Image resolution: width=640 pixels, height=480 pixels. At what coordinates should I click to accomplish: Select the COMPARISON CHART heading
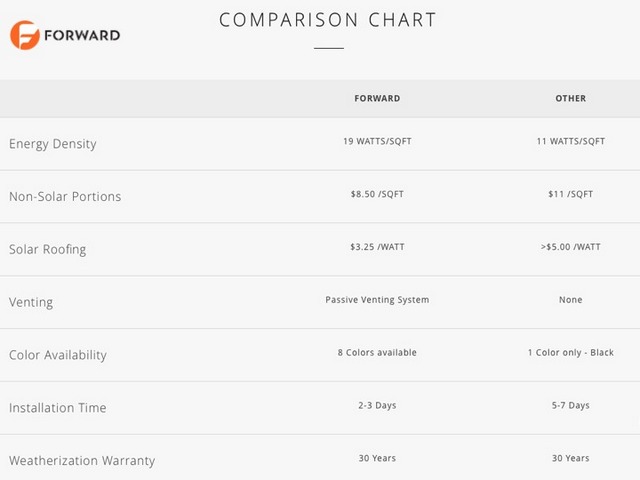tap(328, 20)
